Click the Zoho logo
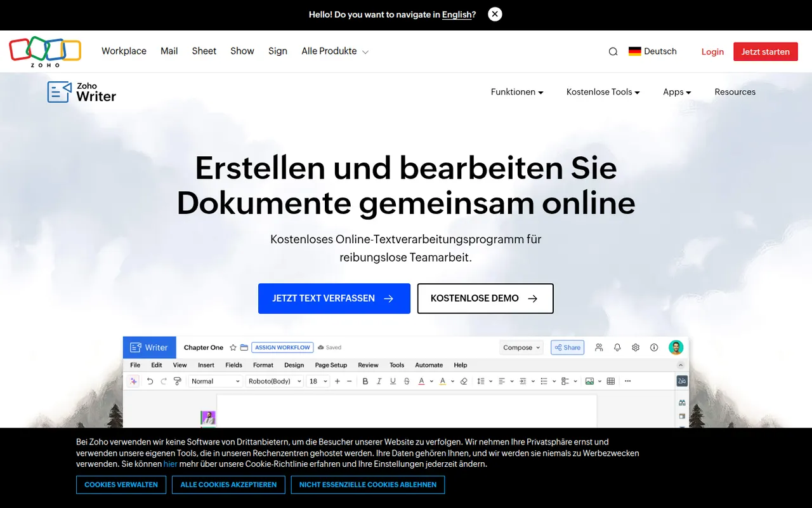Image resolution: width=812 pixels, height=508 pixels. point(45,52)
